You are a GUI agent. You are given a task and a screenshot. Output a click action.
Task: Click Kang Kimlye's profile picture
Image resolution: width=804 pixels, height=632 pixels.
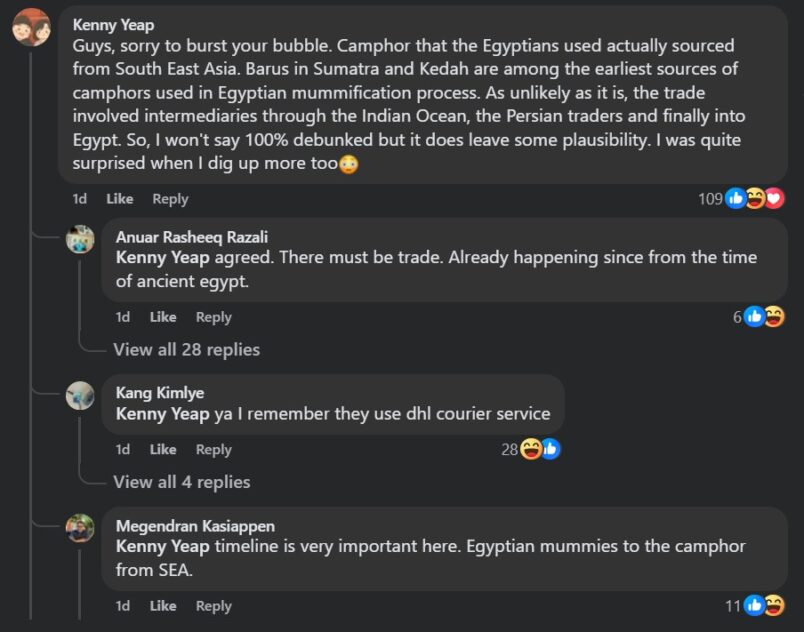[80, 395]
